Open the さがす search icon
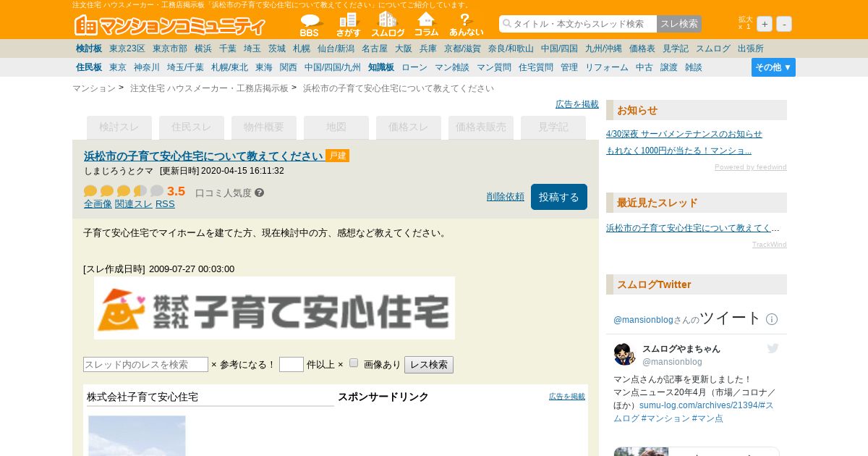868x456 pixels. point(348,25)
